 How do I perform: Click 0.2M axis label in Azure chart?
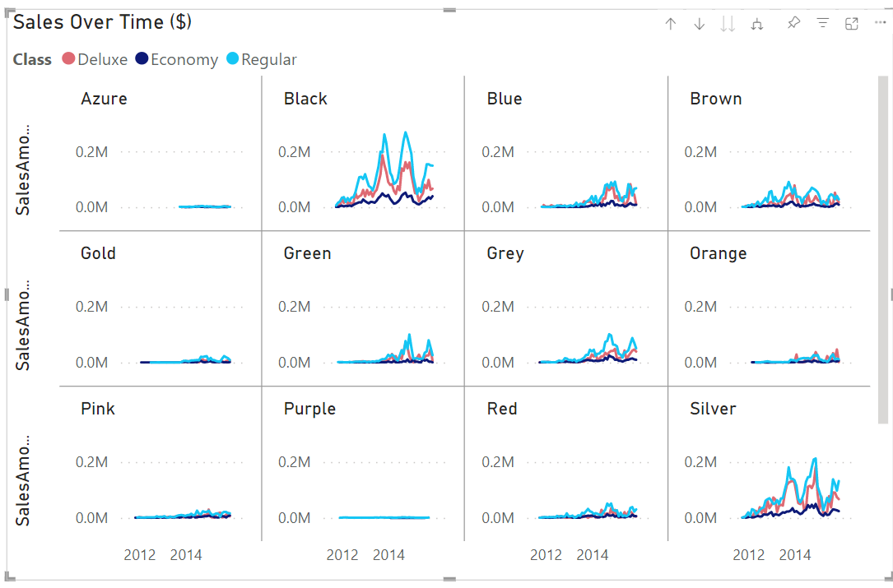click(91, 152)
